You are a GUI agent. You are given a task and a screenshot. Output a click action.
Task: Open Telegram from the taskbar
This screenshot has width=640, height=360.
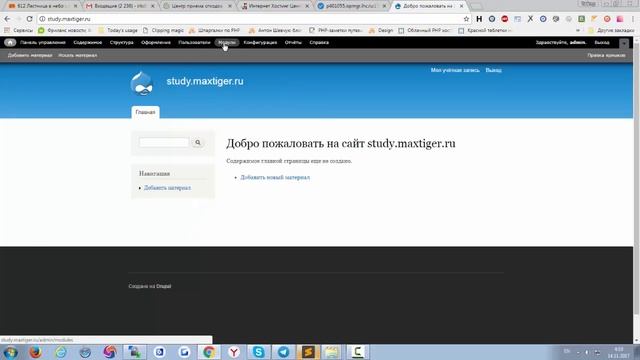click(283, 352)
